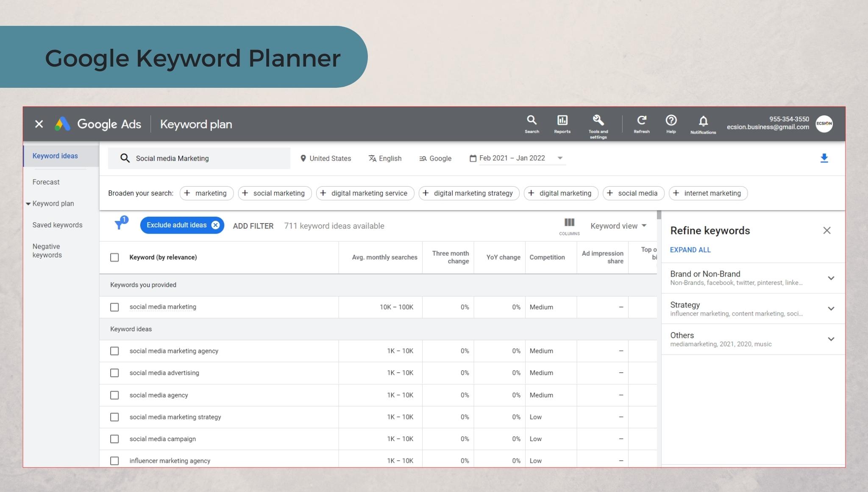Sort by Competition column header
The height and width of the screenshot is (492, 868).
[x=547, y=257]
